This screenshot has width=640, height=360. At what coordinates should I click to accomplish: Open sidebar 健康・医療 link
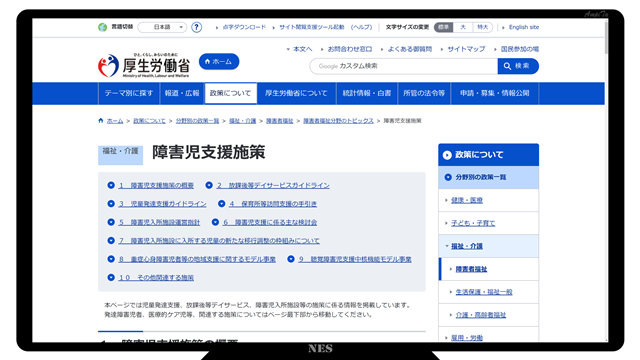tap(467, 200)
